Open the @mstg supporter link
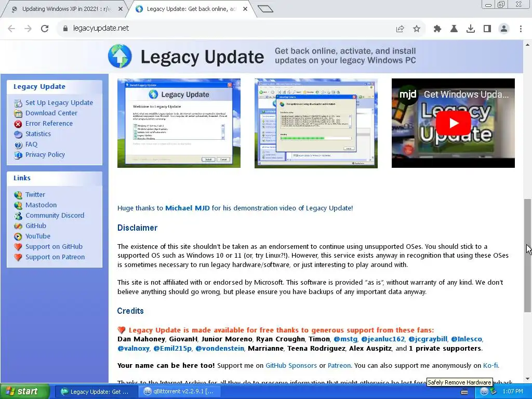 (345, 339)
